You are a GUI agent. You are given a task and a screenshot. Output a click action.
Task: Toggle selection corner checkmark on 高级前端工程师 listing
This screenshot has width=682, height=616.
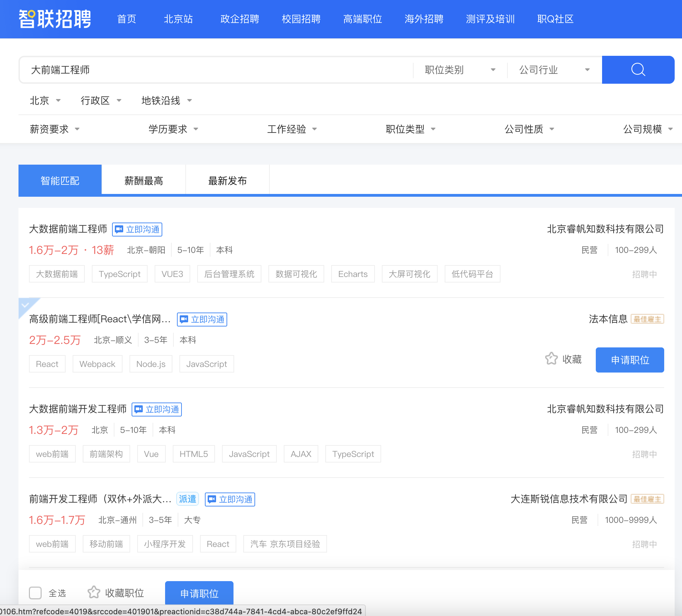pyautogui.click(x=25, y=305)
